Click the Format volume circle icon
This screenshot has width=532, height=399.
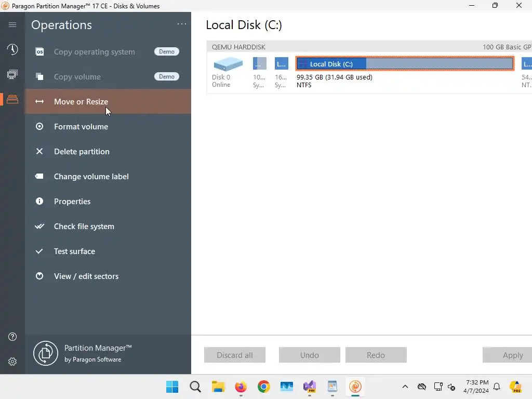click(39, 127)
